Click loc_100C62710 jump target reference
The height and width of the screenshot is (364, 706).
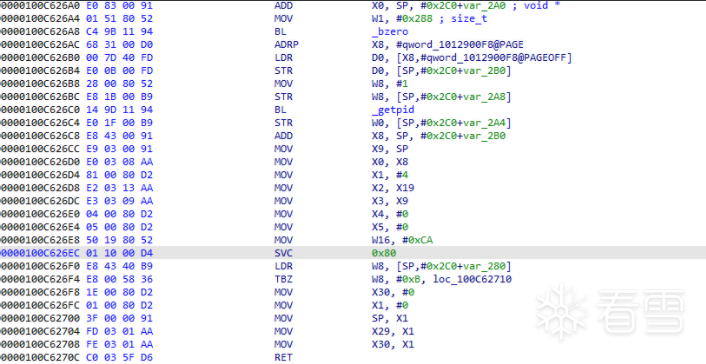(x=472, y=279)
